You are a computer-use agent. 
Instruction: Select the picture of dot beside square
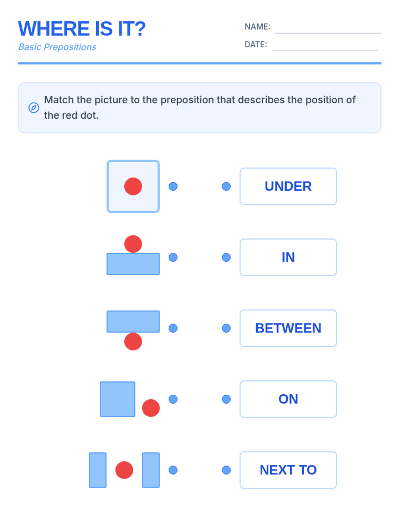(x=130, y=399)
